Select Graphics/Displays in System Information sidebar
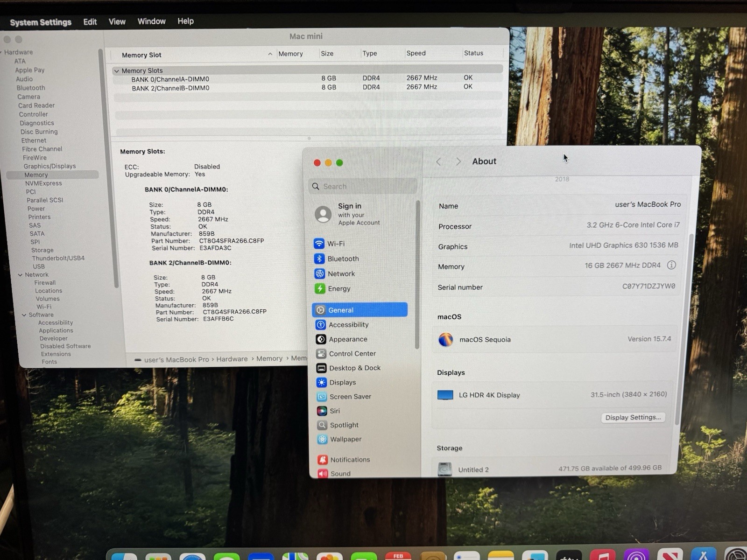747x560 pixels. pos(49,166)
